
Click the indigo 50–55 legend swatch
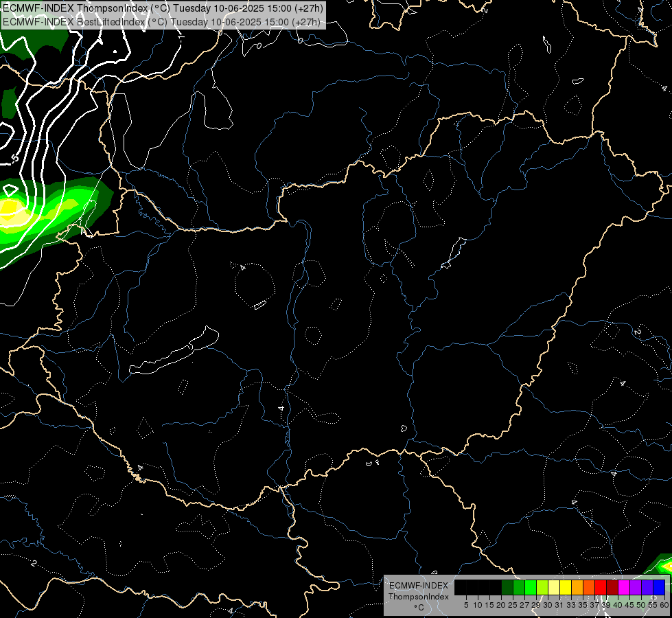647,587
